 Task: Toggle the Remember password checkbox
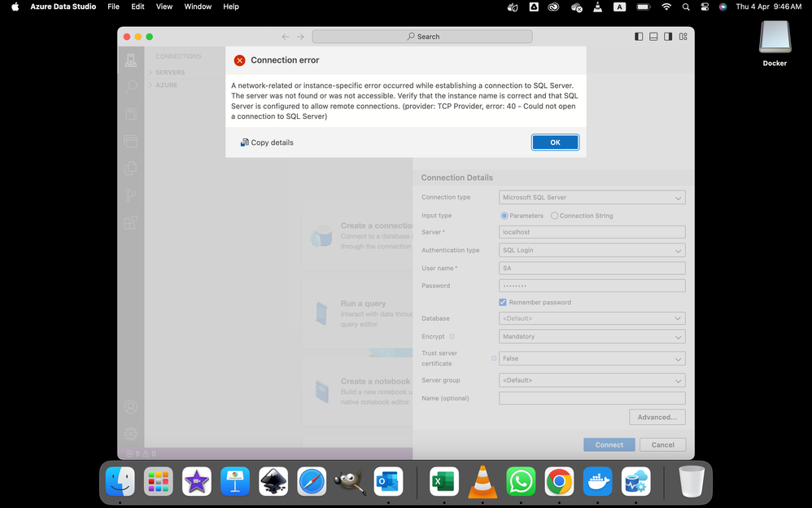click(502, 302)
